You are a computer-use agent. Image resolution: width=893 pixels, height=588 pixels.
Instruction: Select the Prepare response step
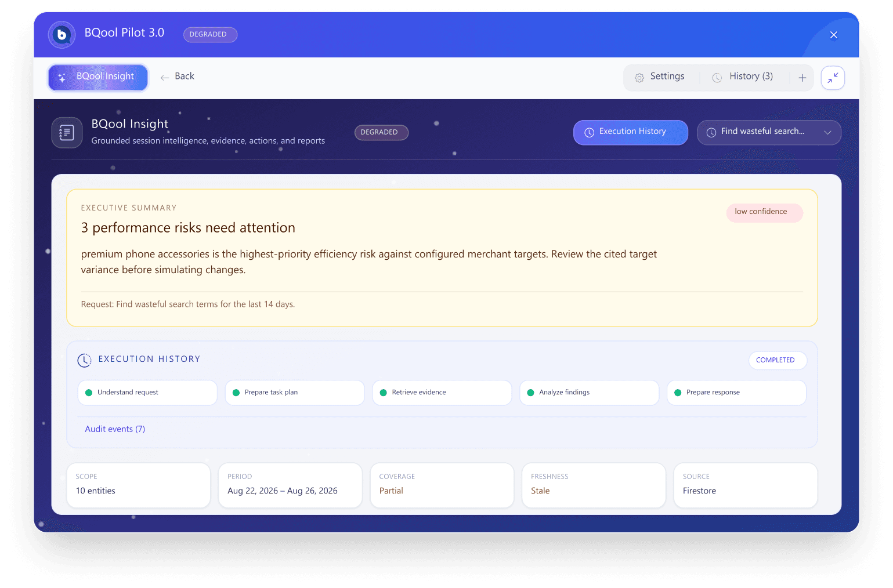(736, 393)
